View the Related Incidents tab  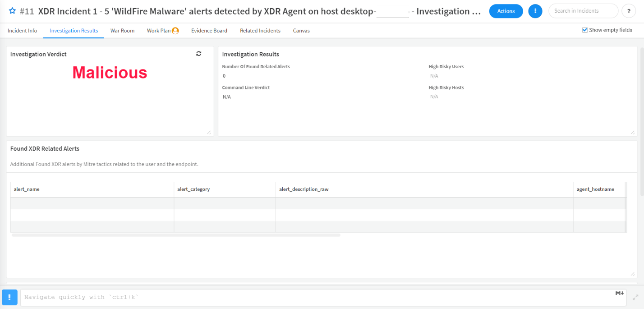(x=260, y=31)
